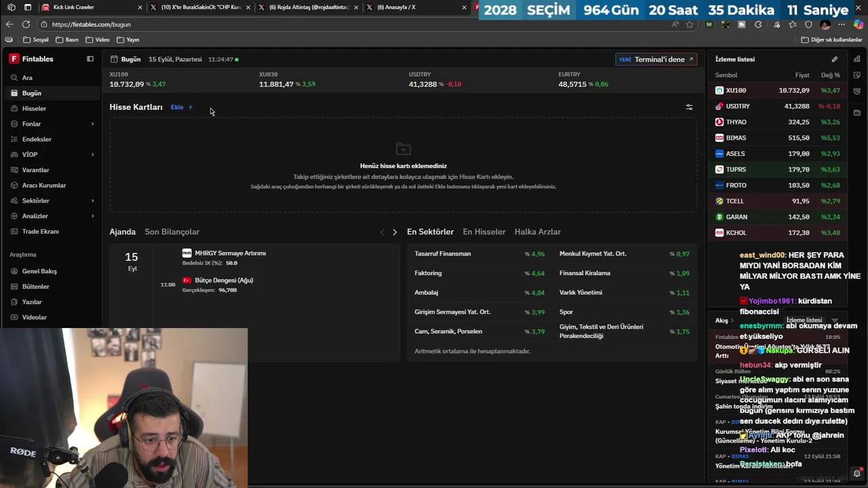Open the EURTRY ticker at top
Viewport: 868px width, 488px height.
click(584, 80)
